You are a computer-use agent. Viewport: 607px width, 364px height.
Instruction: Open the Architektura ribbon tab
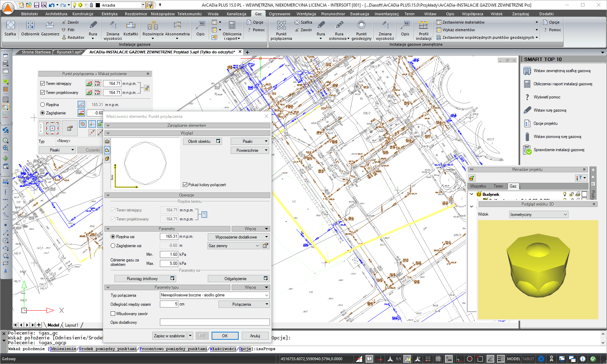pyautogui.click(x=56, y=14)
